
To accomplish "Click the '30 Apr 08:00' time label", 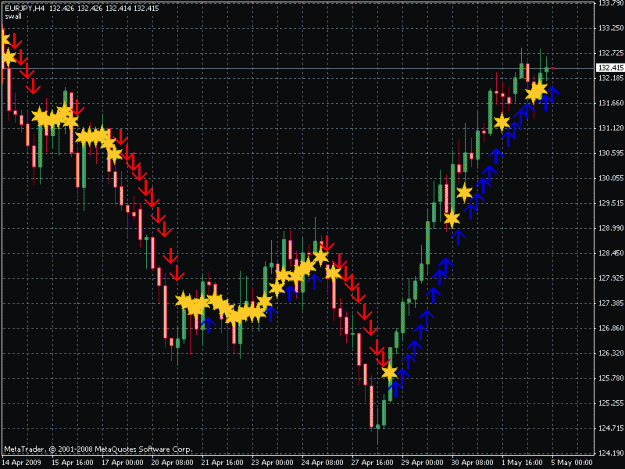I will [472, 463].
